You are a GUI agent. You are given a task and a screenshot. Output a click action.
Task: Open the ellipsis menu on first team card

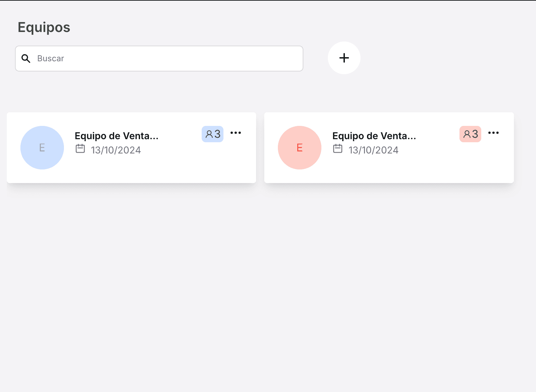coord(236,133)
